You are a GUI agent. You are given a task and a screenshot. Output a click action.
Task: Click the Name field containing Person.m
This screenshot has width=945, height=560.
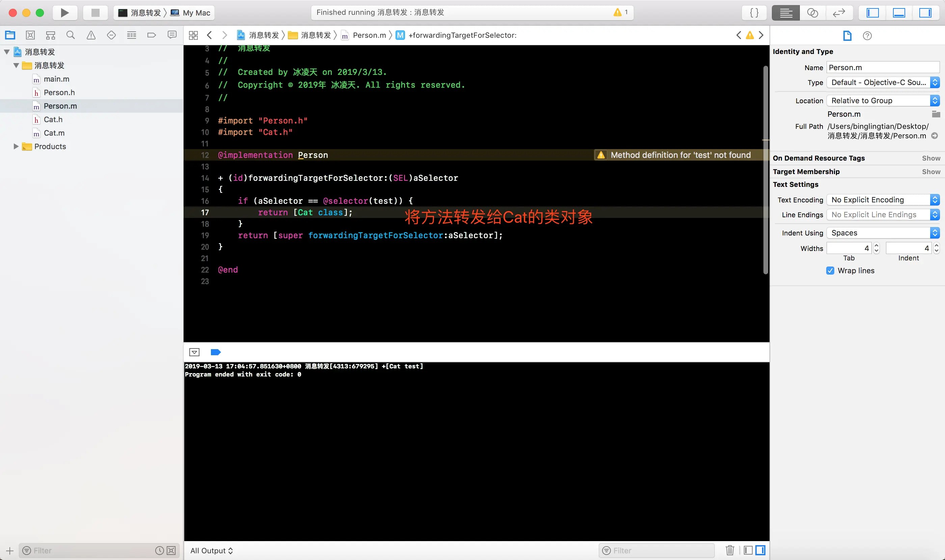tap(882, 67)
